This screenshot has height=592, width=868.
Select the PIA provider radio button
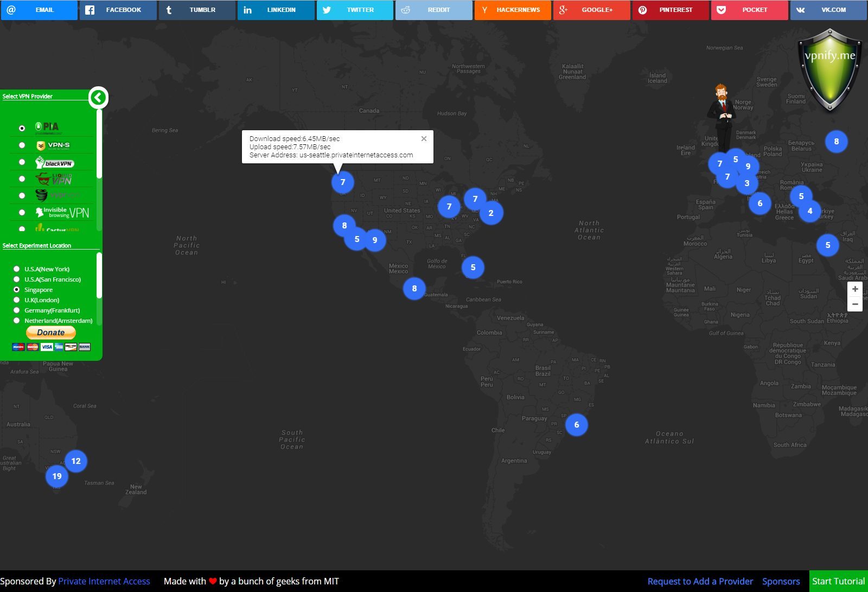pyautogui.click(x=22, y=129)
